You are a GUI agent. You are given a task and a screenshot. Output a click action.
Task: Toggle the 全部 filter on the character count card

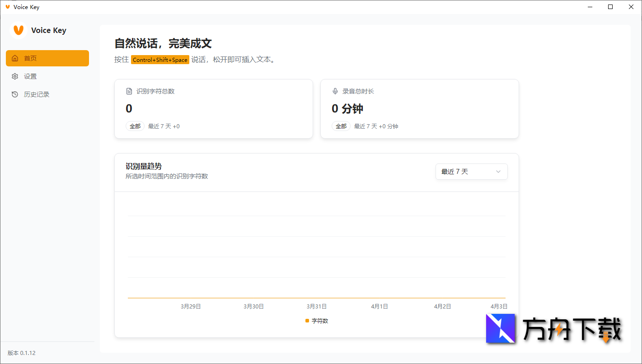point(135,126)
